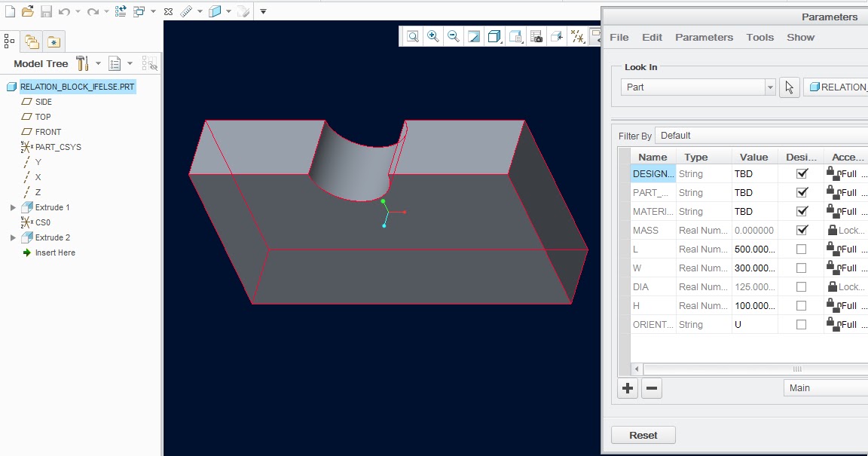Click the Reset button
Screen dimensions: 868x456
(x=643, y=435)
